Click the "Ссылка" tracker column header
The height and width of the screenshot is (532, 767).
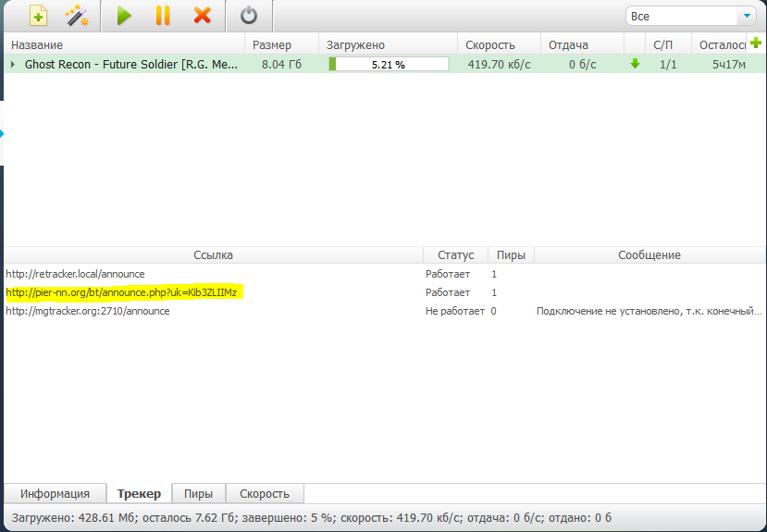[214, 254]
